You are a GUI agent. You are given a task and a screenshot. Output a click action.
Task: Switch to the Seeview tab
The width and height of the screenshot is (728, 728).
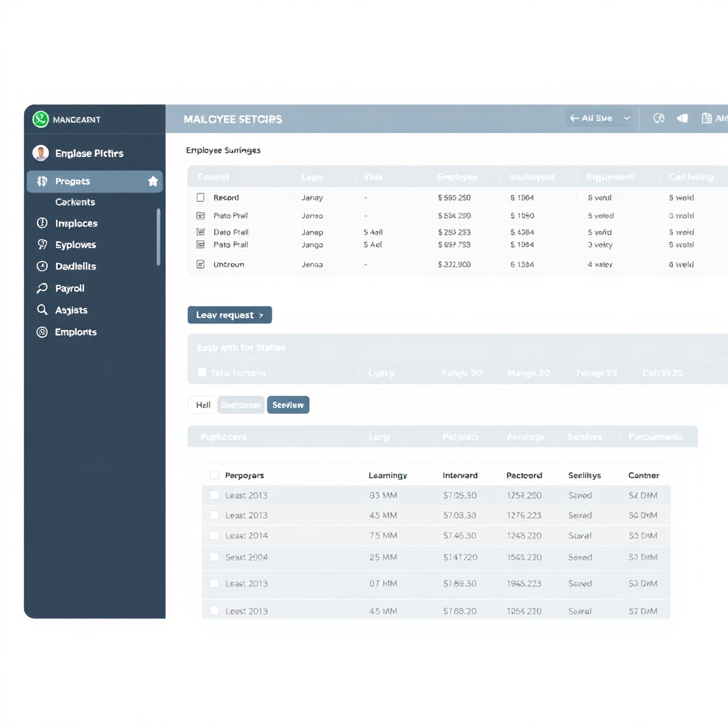288,405
